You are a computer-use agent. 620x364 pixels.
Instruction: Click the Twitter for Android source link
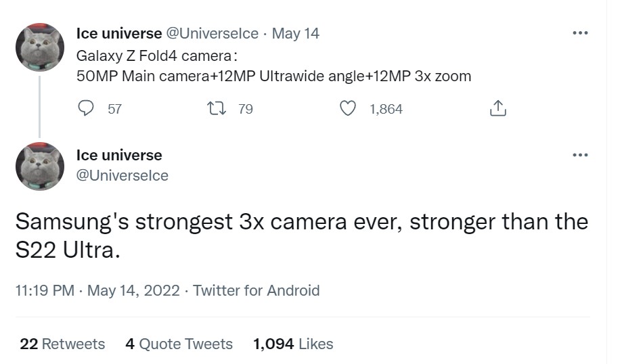[256, 291]
